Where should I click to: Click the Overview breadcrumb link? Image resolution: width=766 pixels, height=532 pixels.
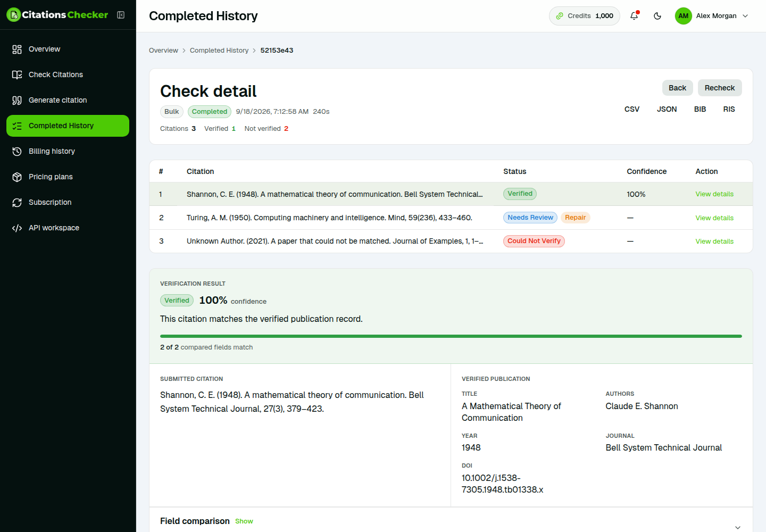tap(163, 51)
